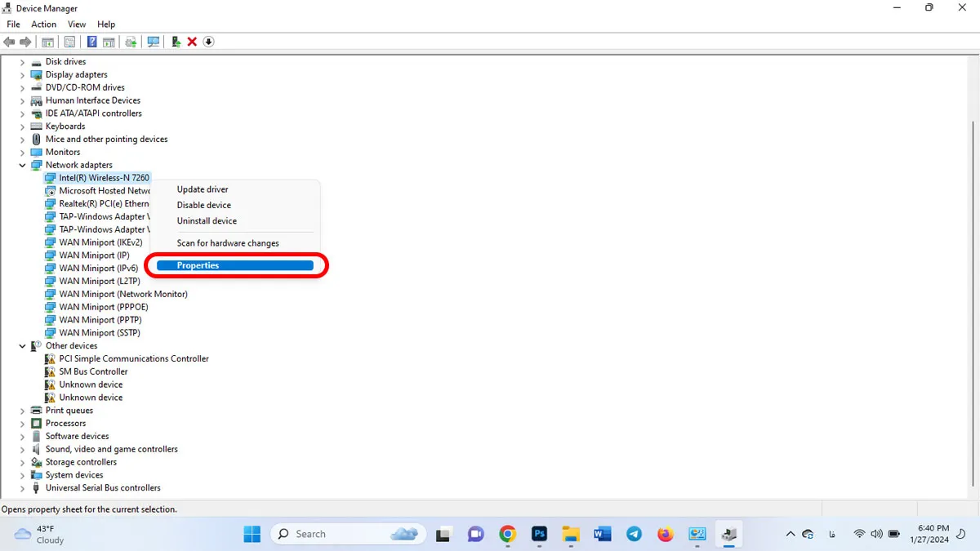
Task: Select PCI Simple Communications Controller entry
Action: [133, 358]
